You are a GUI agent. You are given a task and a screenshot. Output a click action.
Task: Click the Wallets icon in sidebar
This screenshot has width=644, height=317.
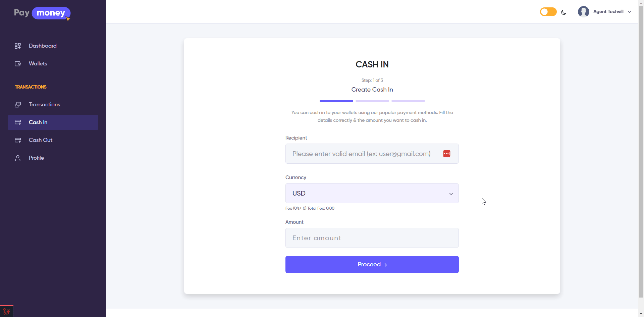[x=18, y=64]
